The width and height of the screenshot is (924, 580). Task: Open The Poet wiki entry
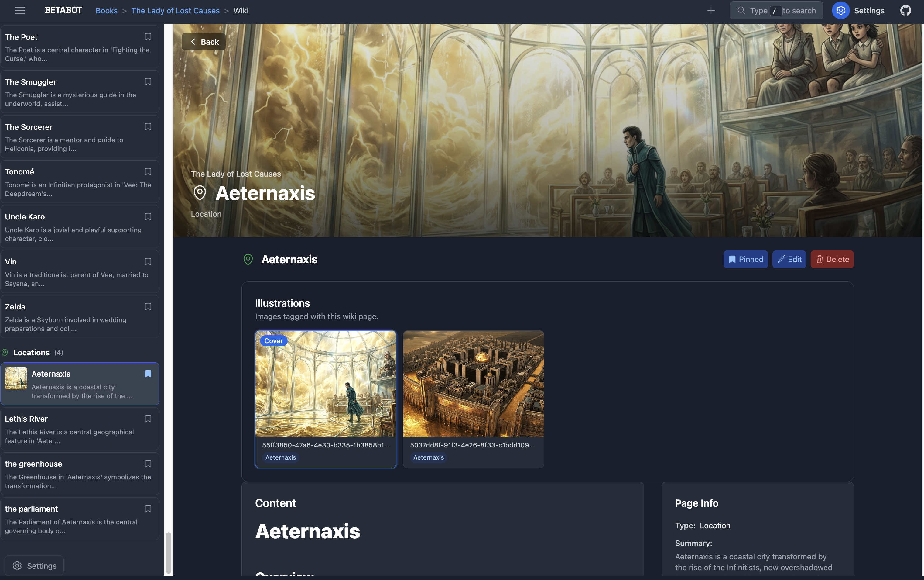[x=80, y=47]
